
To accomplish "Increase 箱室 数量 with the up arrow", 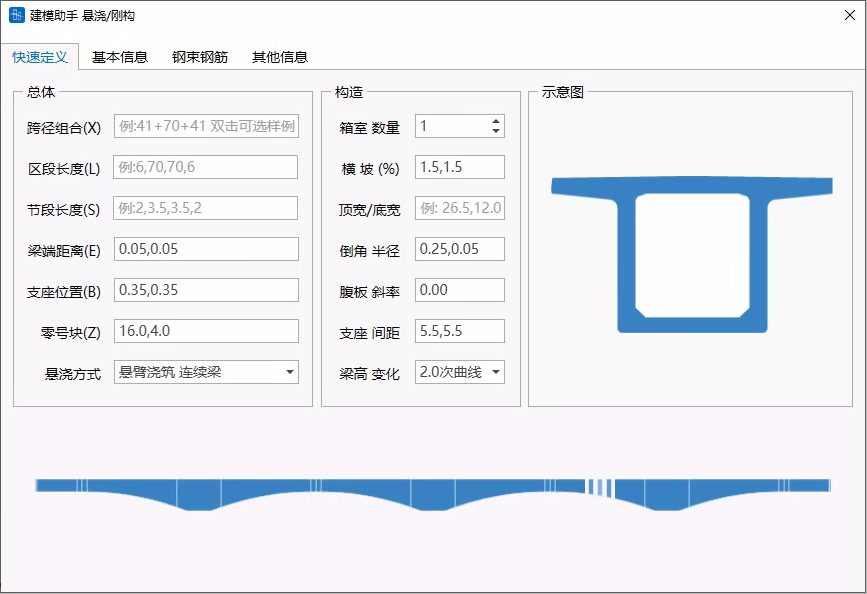I will click(x=496, y=121).
